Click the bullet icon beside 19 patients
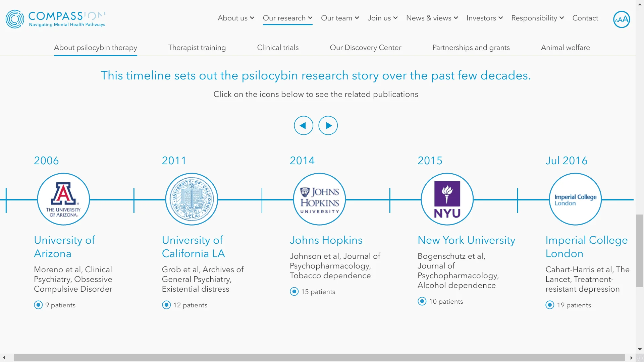This screenshot has width=644, height=362. [x=550, y=305]
